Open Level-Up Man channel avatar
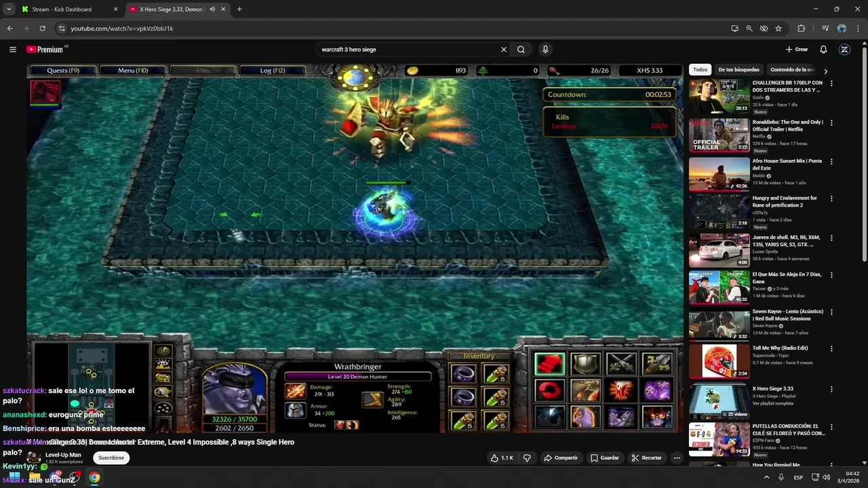Viewport: 868px width, 488px height. (x=33, y=457)
